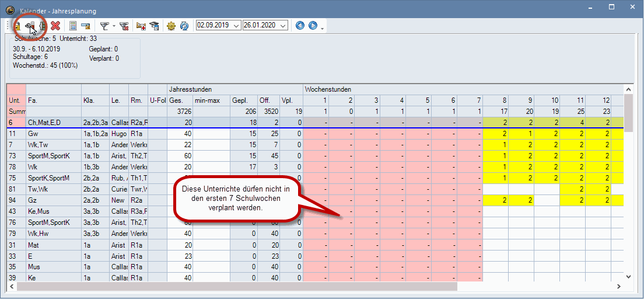Click vertical scrollbar down arrow
Screen dimensions: 644x299
[x=628, y=277]
